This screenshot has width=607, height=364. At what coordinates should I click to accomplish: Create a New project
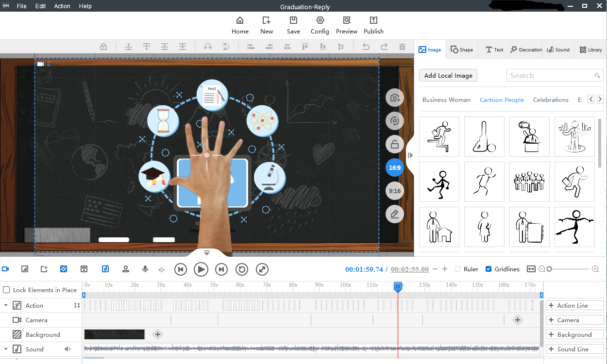[267, 25]
